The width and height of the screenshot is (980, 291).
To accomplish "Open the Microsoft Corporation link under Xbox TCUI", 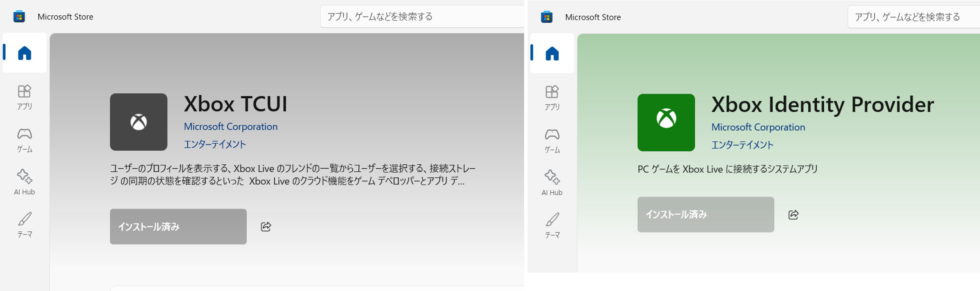I will click(x=231, y=127).
